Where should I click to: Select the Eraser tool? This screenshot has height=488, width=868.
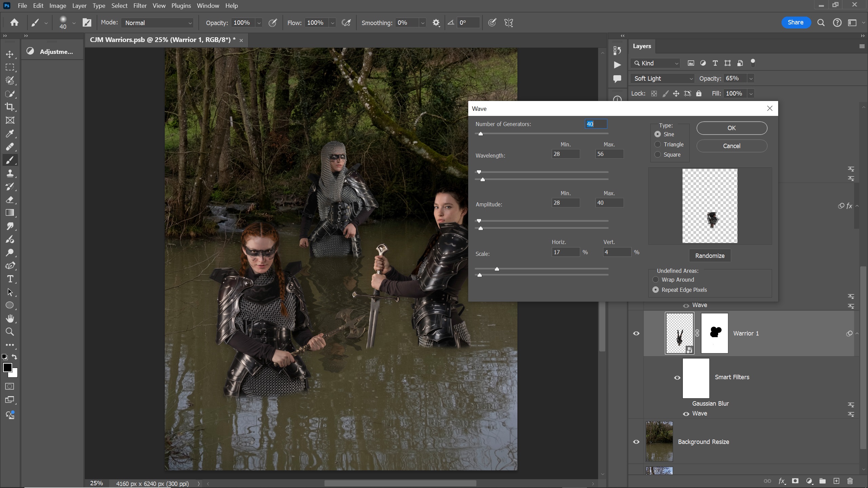tap(10, 200)
